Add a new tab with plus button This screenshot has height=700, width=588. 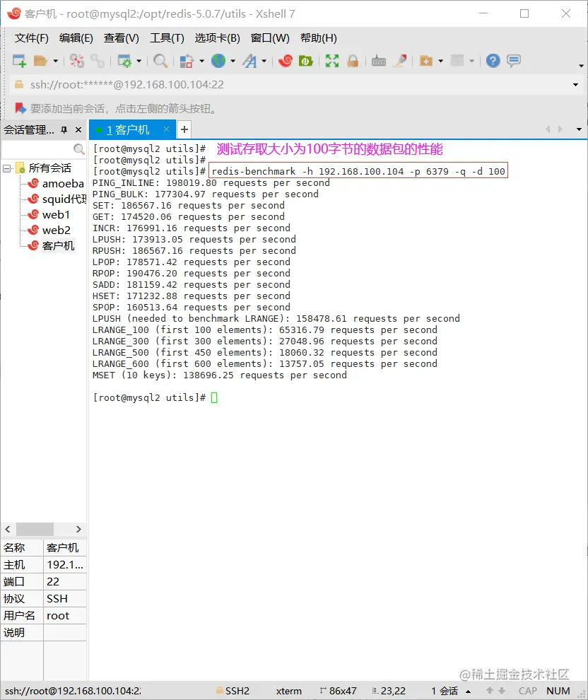tap(184, 129)
